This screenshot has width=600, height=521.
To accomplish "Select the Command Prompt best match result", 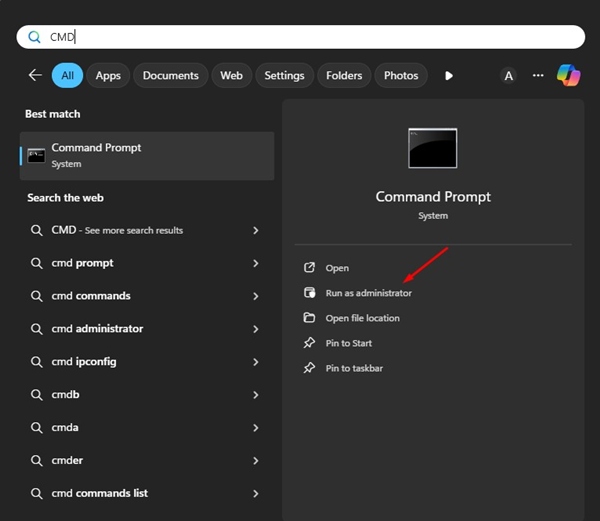I will pyautogui.click(x=147, y=156).
